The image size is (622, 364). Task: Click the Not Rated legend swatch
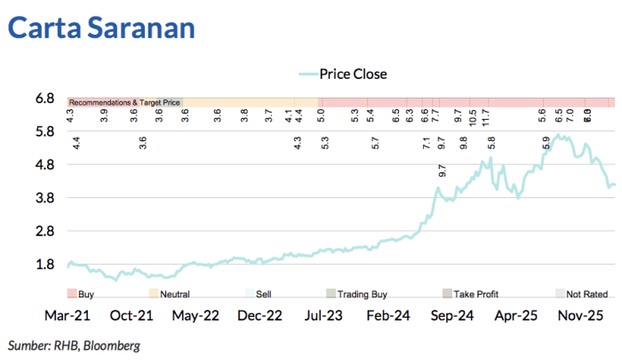point(559,293)
